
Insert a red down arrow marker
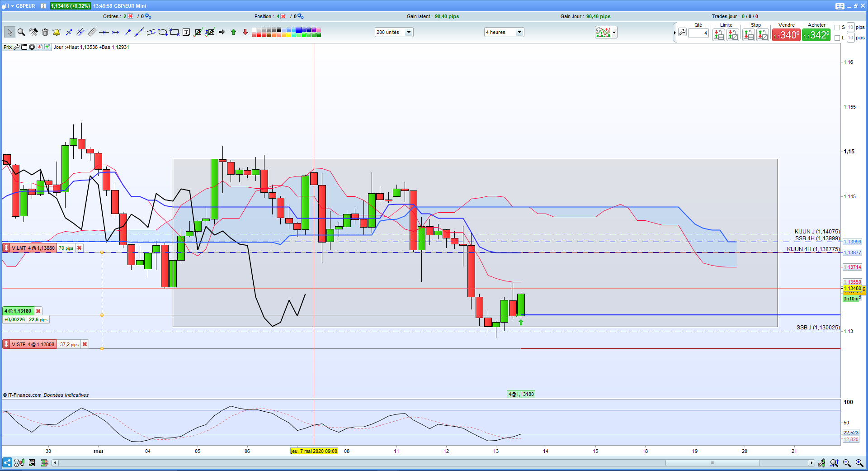(x=245, y=32)
